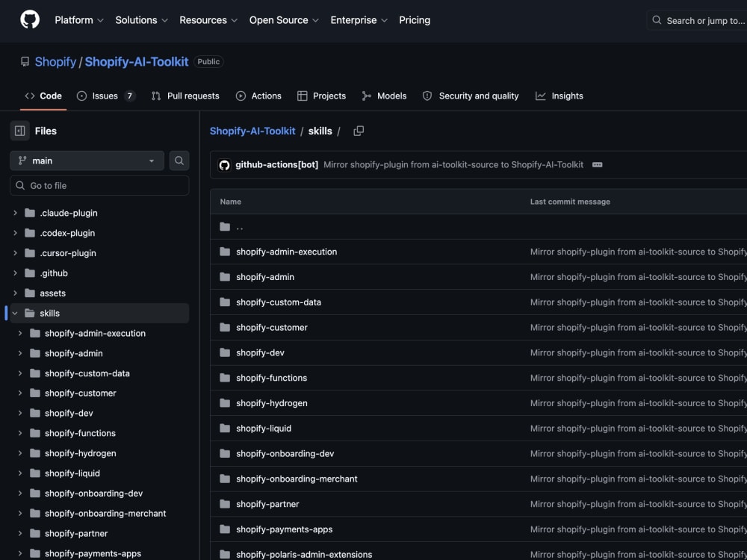Click the Code tab icon
The width and height of the screenshot is (747, 560).
30,96
